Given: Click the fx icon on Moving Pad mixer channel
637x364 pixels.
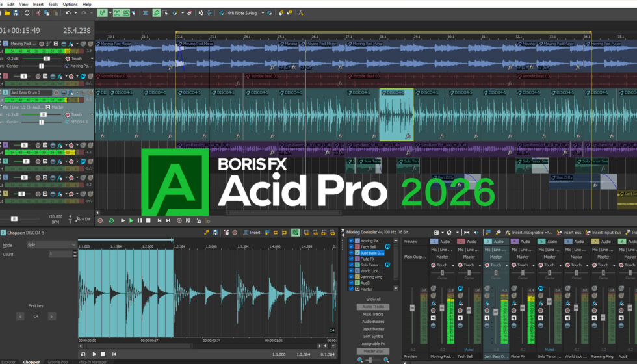Looking at the screenshot, I should pyautogui.click(x=434, y=303).
